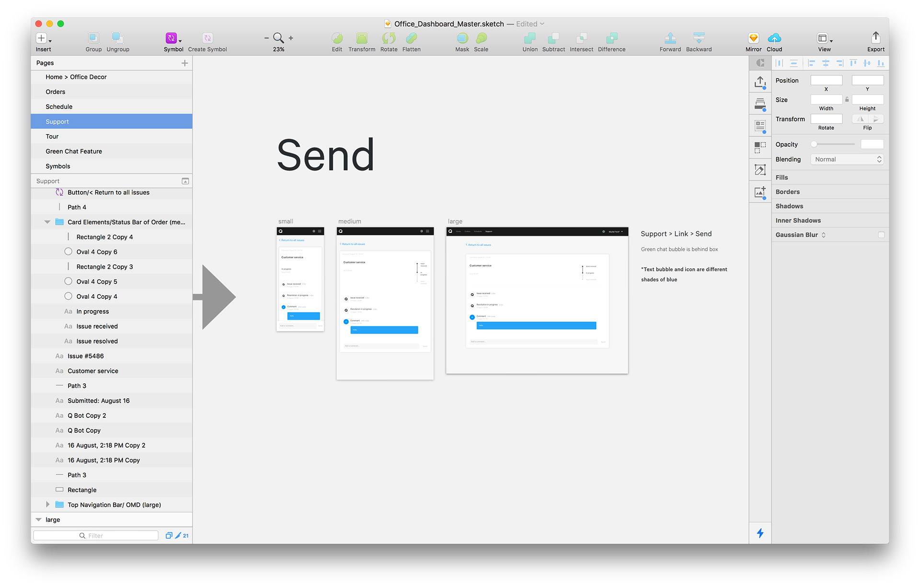Click the Opacity value field

872,144
